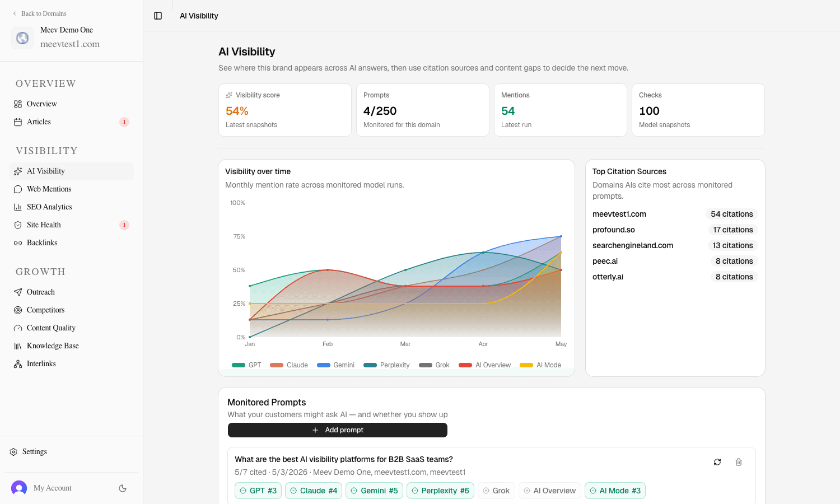Open Competitors target icon
The width and height of the screenshot is (840, 504).
(x=18, y=310)
